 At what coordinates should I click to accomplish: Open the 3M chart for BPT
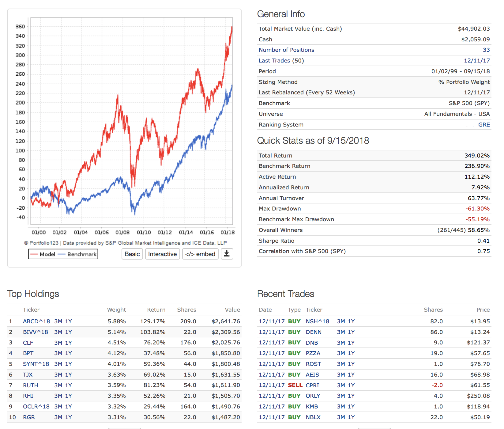coord(58,353)
